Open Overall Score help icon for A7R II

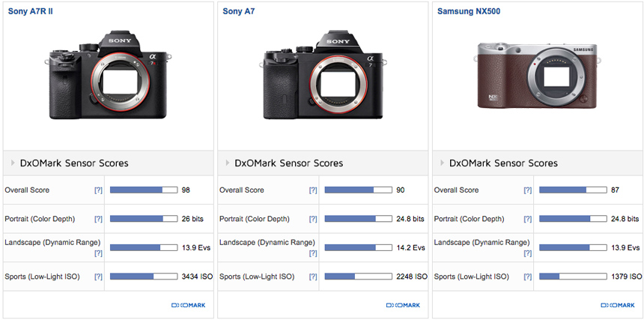click(98, 190)
